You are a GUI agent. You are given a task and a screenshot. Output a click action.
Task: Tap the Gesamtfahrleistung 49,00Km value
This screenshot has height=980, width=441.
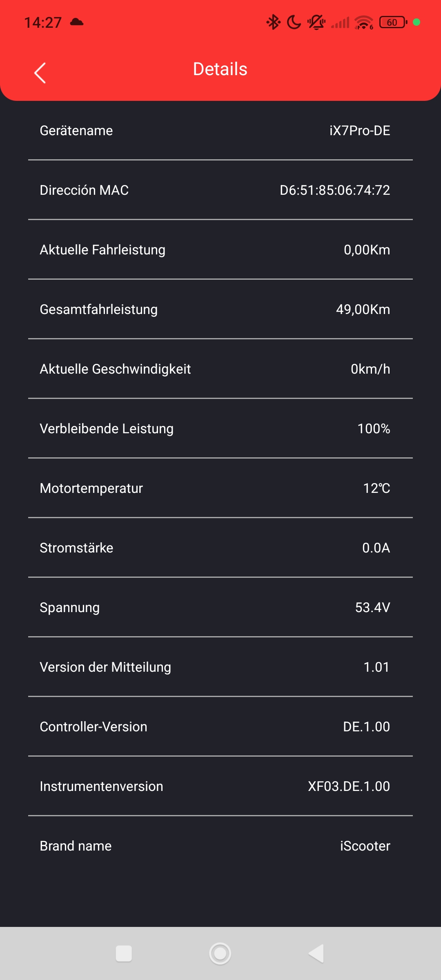point(363,310)
